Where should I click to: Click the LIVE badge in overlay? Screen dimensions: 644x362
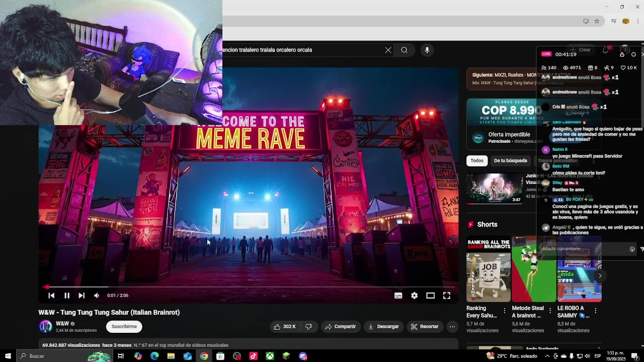546,54
